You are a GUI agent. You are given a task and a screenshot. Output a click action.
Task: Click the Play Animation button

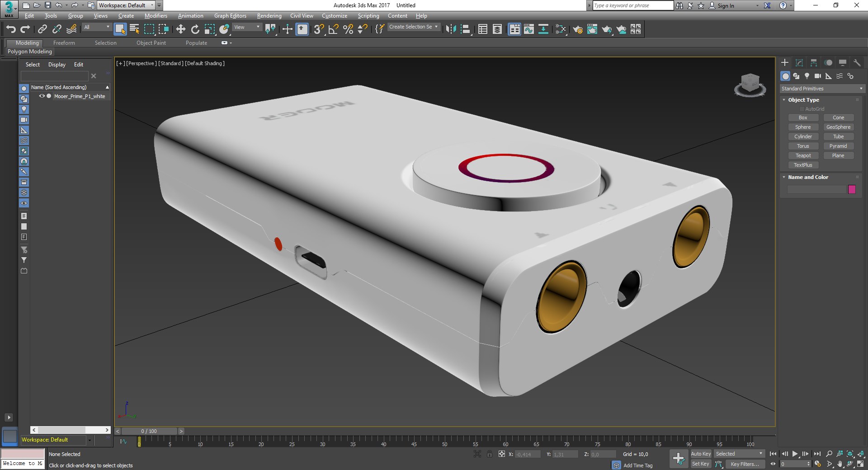(795, 454)
